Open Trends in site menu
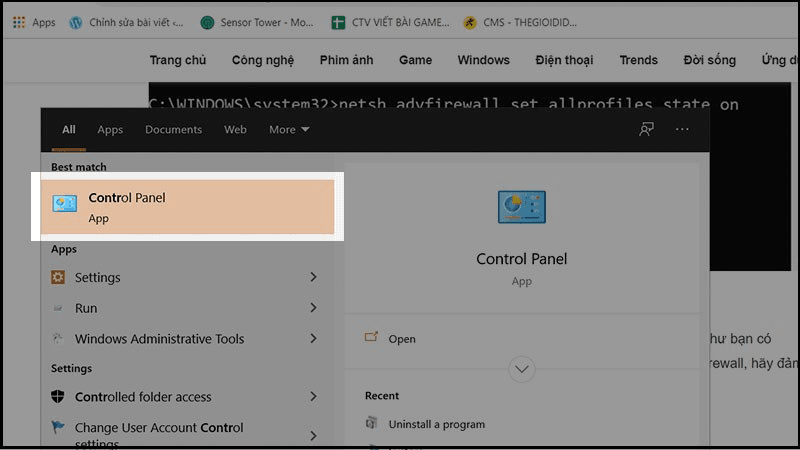This screenshot has width=800, height=450. [638, 60]
